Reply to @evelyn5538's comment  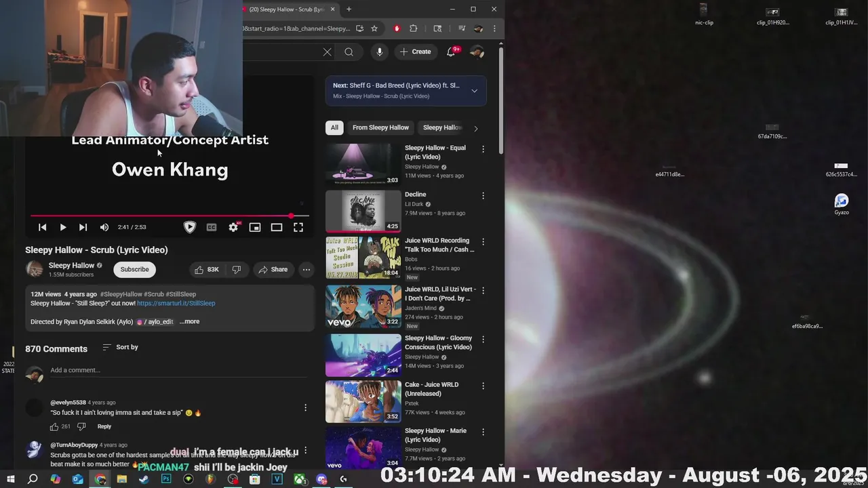point(104,427)
